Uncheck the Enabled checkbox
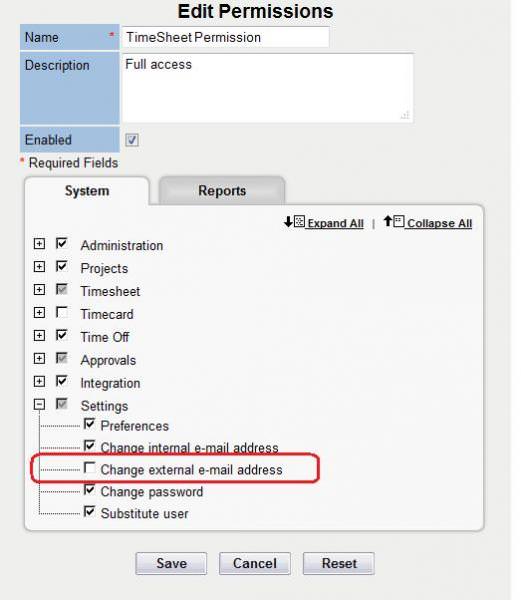 click(132, 140)
